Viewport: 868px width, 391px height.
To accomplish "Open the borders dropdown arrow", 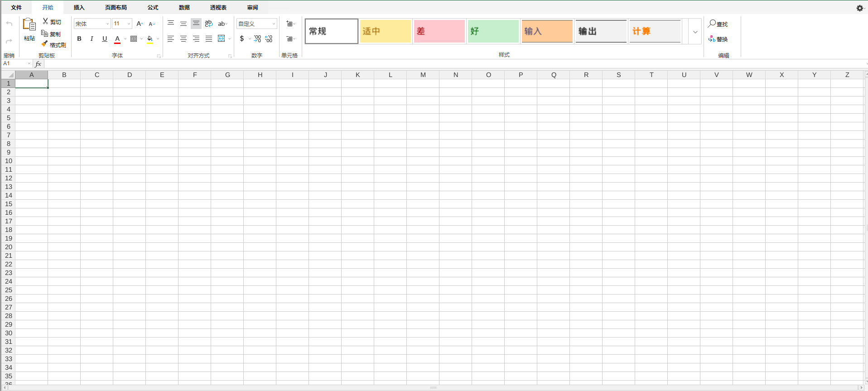I will pyautogui.click(x=141, y=39).
